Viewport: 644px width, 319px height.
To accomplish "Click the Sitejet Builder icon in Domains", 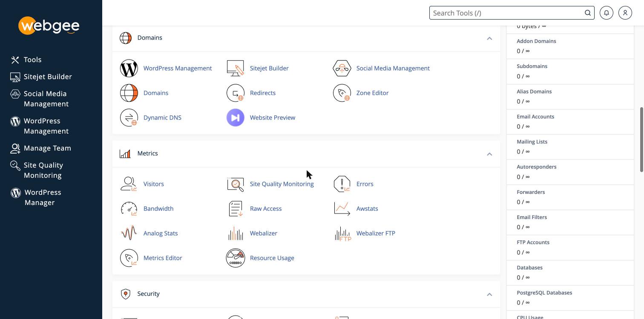I will click(236, 68).
